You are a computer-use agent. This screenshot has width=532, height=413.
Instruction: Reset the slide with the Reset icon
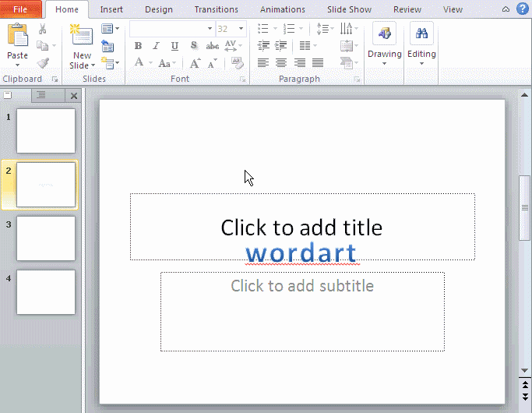click(x=107, y=46)
